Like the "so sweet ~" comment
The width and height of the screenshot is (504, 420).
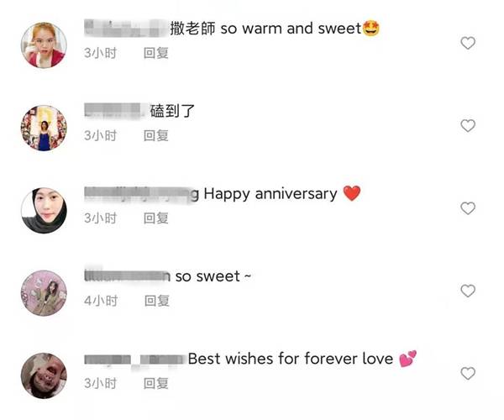click(468, 291)
